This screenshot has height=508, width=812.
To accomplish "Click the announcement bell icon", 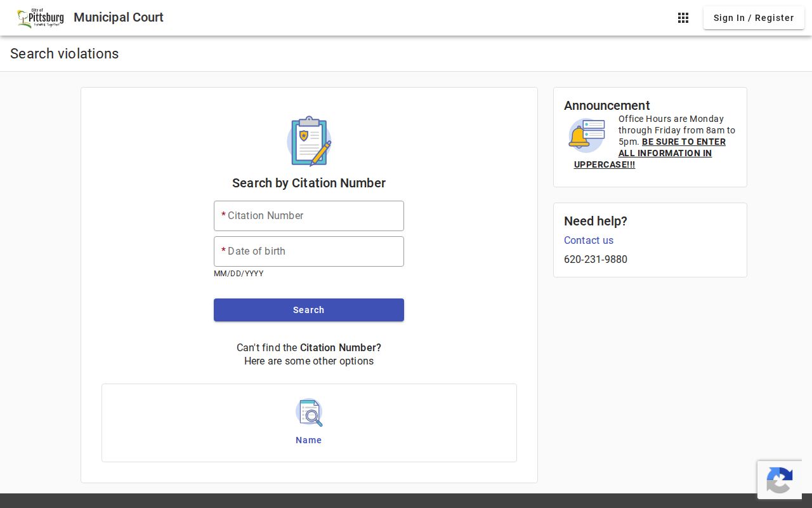I will 586,135.
